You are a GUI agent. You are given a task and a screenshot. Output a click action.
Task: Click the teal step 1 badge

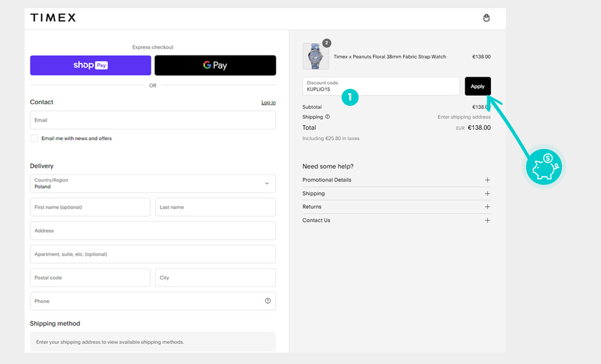[350, 98]
